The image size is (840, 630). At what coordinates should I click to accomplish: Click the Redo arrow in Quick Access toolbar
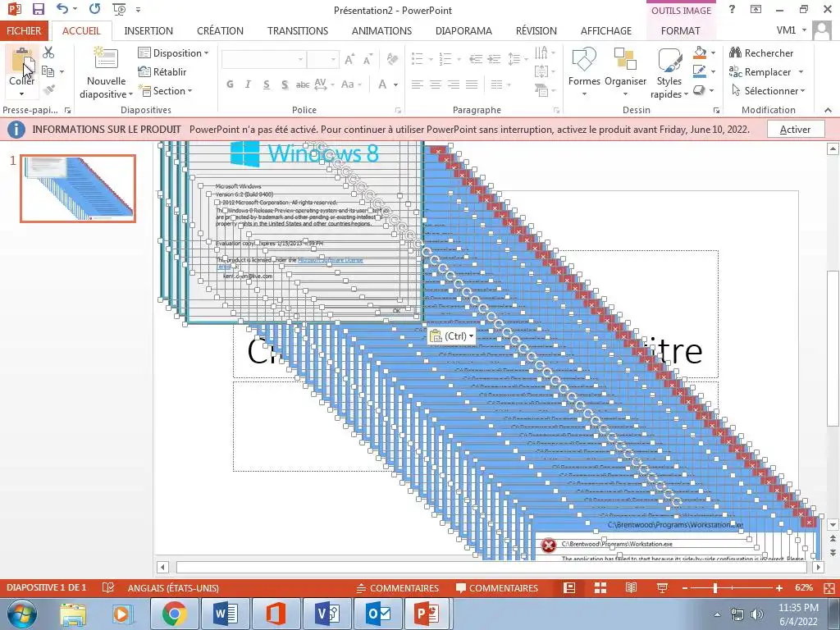pos(95,9)
